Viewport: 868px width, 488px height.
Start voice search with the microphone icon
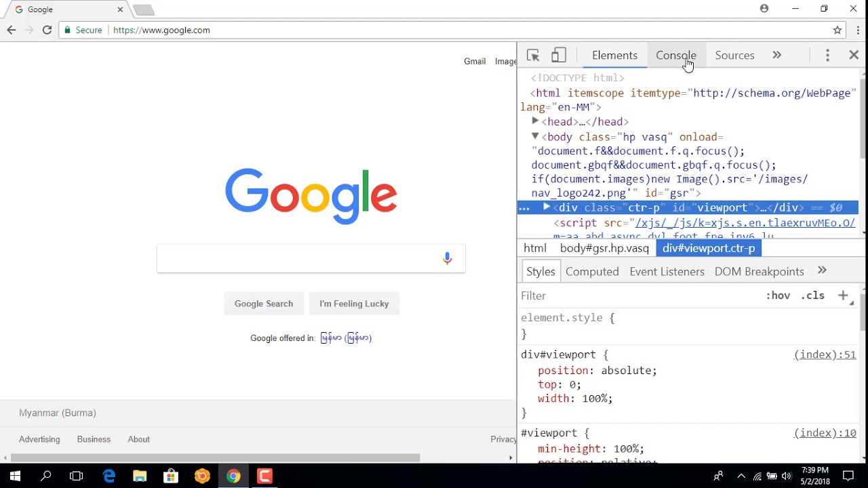pos(447,258)
